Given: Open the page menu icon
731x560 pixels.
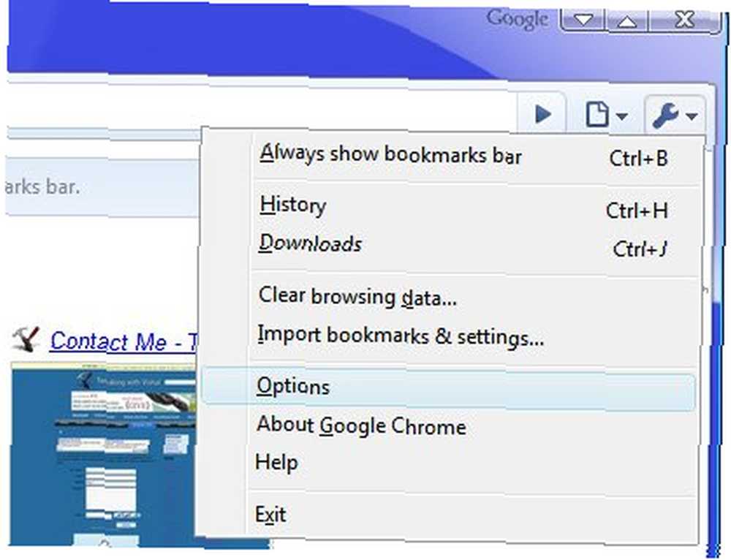Looking at the screenshot, I should (x=597, y=114).
